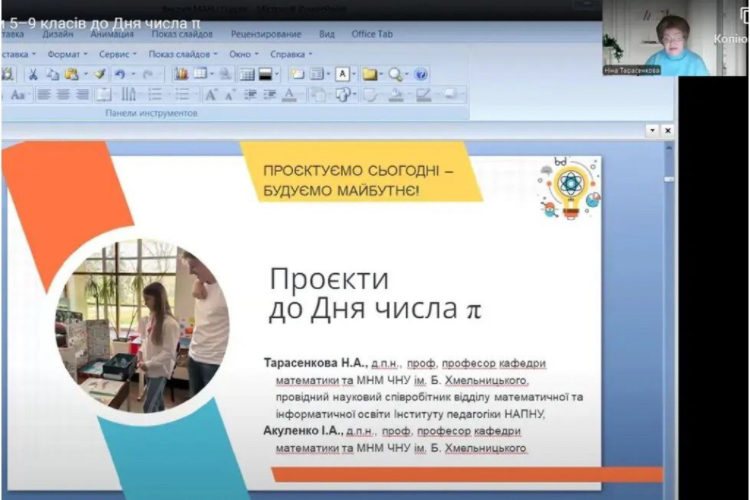
Task: Click the Zoom magnifier icon
Action: point(396,74)
